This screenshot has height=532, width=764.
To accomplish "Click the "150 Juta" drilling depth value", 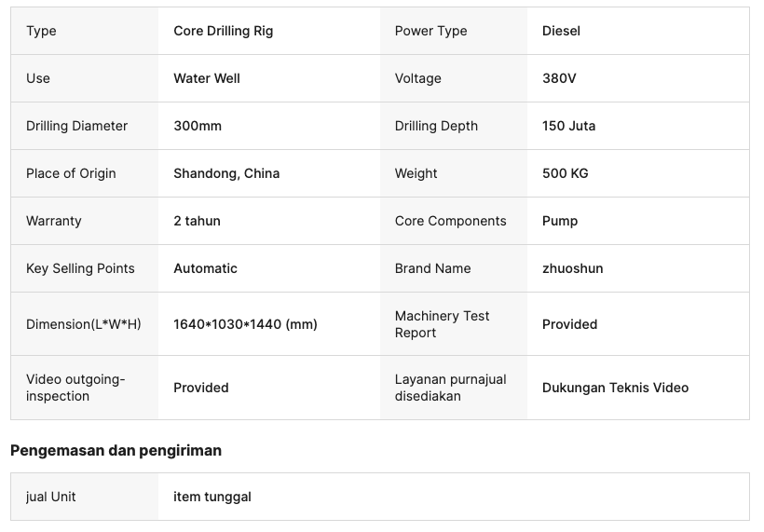I will [x=568, y=126].
